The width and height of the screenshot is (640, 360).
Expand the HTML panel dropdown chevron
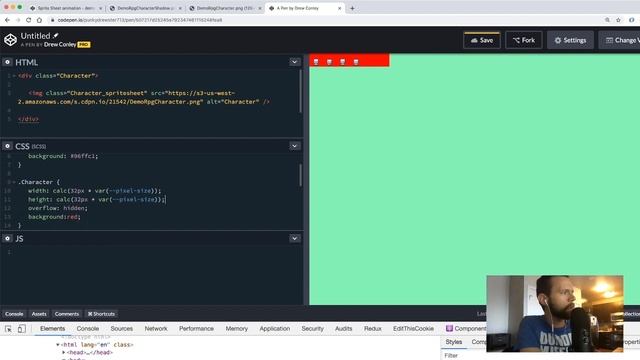pos(294,62)
